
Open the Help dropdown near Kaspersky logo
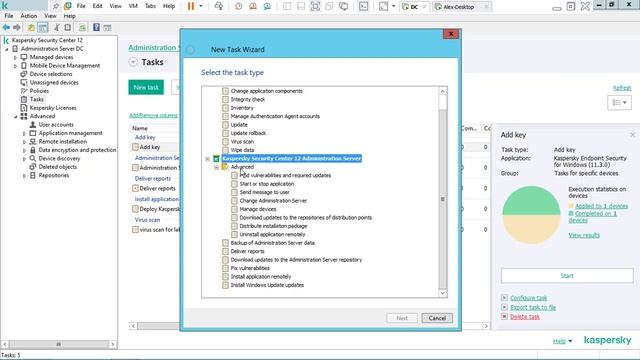click(x=562, y=341)
